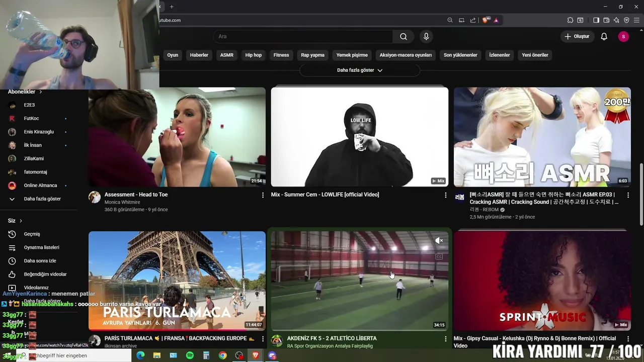Click the zoom magnifier icon in address bar
This screenshot has width=644, height=362.
coord(450,20)
